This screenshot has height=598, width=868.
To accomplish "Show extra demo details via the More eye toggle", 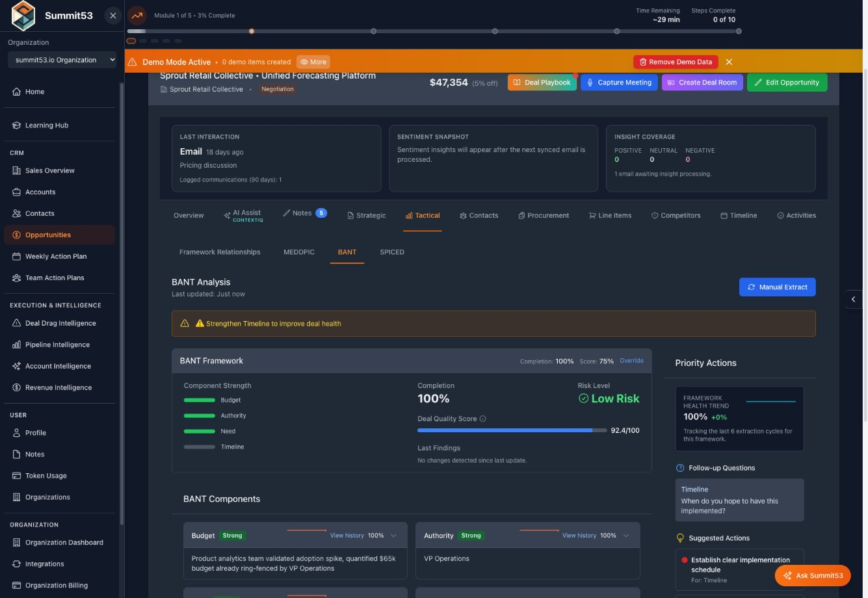I will point(313,62).
